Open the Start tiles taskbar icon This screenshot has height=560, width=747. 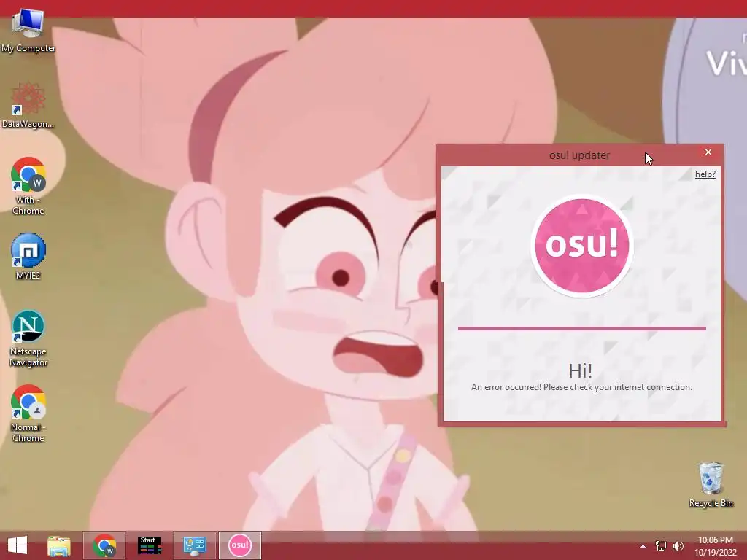(x=149, y=545)
